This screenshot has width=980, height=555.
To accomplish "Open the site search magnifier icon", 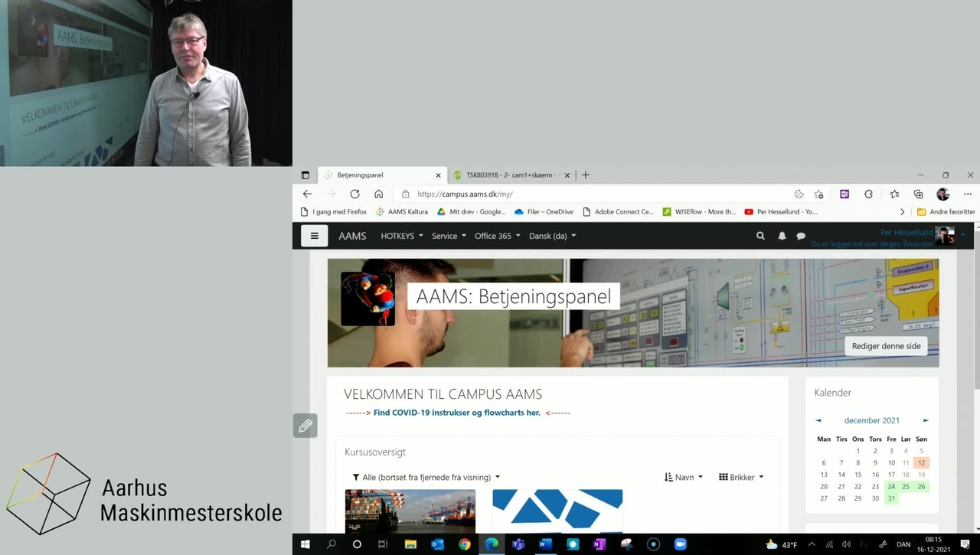I will coord(760,236).
